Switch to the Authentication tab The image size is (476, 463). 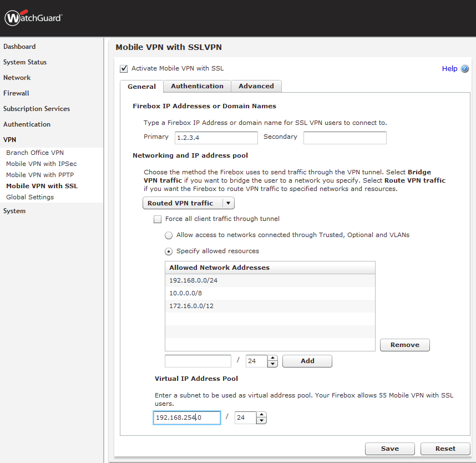(197, 87)
